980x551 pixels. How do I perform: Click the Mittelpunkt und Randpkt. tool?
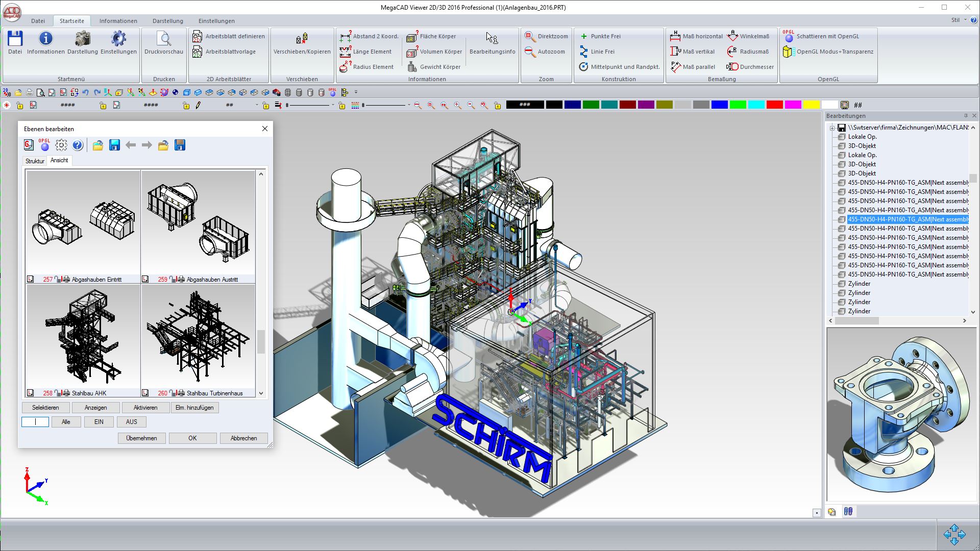620,67
